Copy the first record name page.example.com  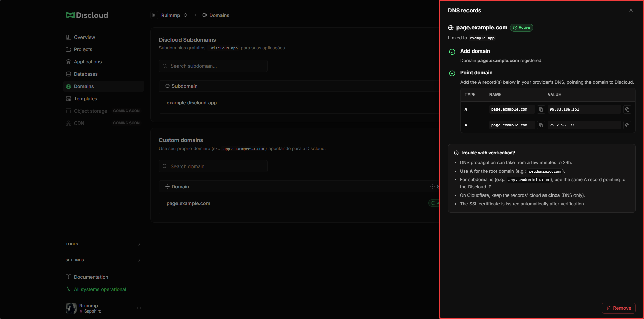tap(541, 110)
